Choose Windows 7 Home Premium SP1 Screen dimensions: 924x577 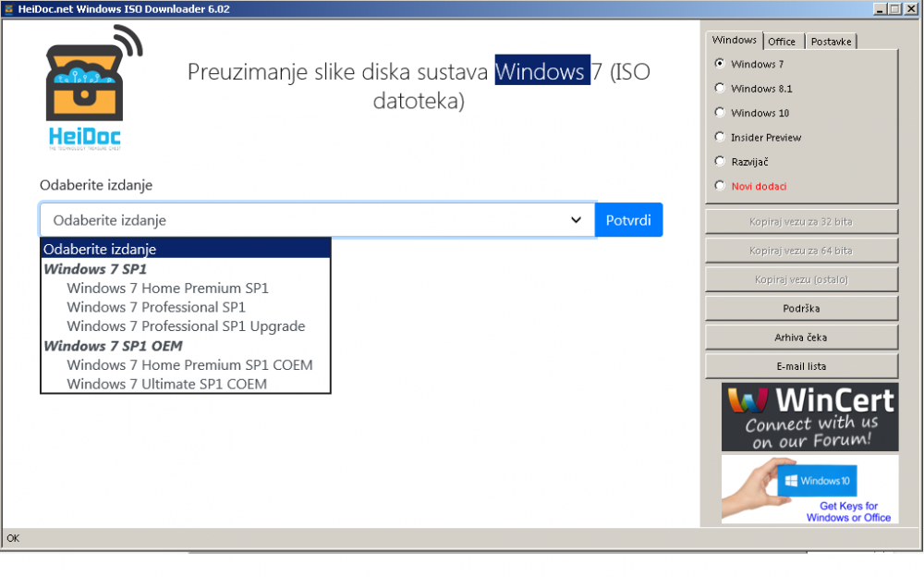coord(167,288)
